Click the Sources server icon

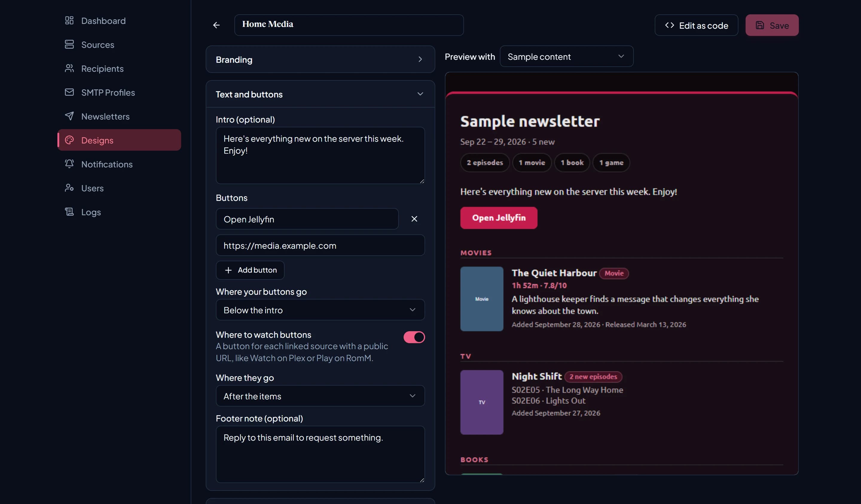pos(69,45)
